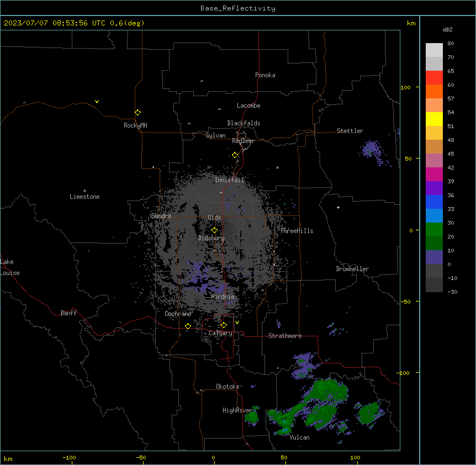Screen dimensions: 476x465
Task: Click the yellow V marker east of Calgary
Action: [x=237, y=323]
